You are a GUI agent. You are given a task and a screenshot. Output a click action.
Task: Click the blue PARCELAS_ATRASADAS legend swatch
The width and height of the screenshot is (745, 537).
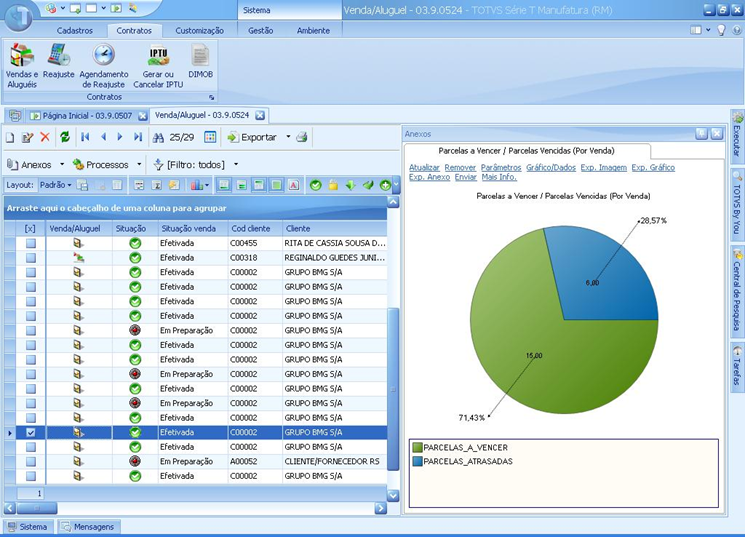(417, 461)
